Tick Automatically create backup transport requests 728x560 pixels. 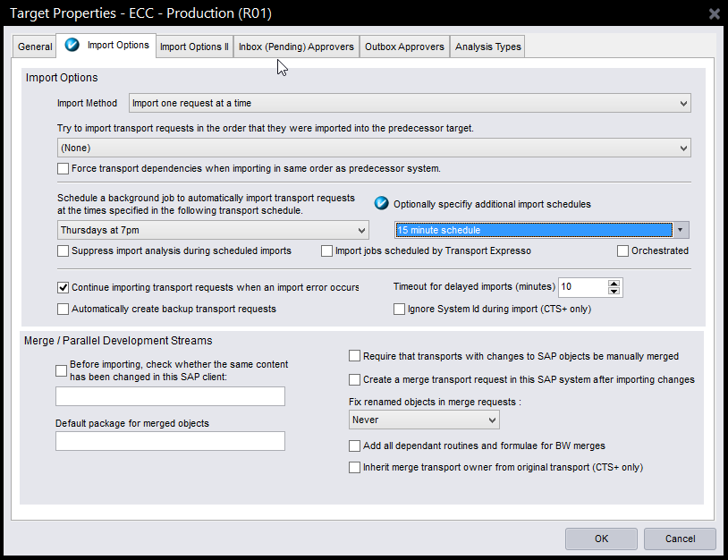[63, 310]
